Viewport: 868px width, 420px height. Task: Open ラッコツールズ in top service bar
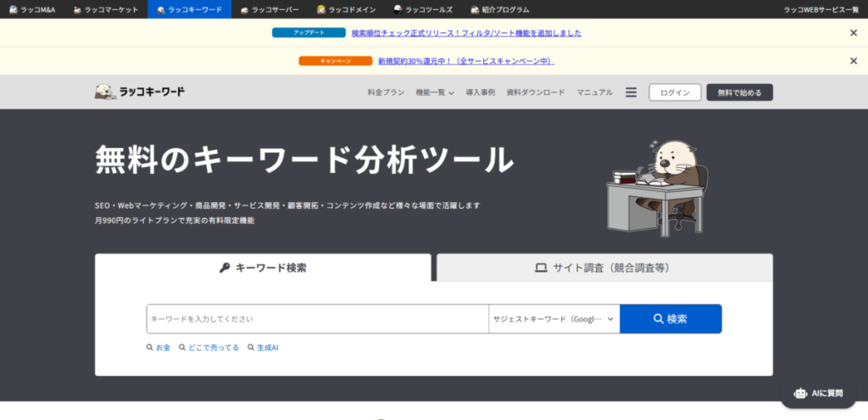click(x=423, y=9)
